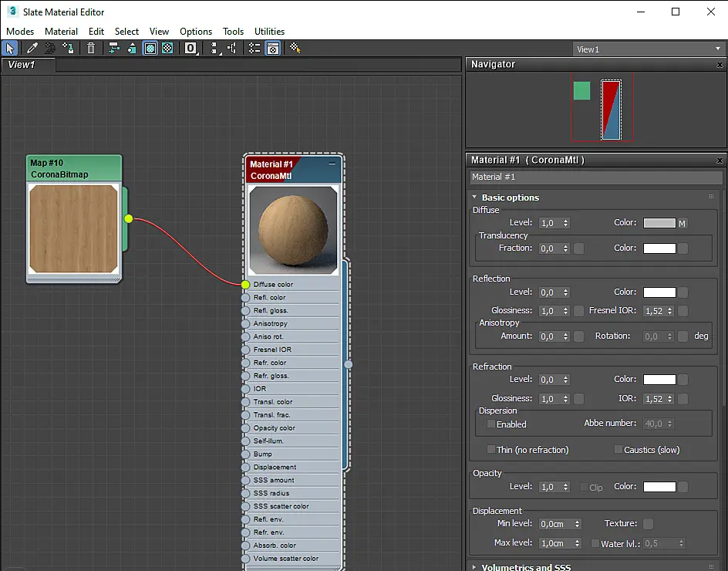The width and height of the screenshot is (728, 571).
Task: Click the Diffuse Color swatch
Action: pyautogui.click(x=659, y=223)
